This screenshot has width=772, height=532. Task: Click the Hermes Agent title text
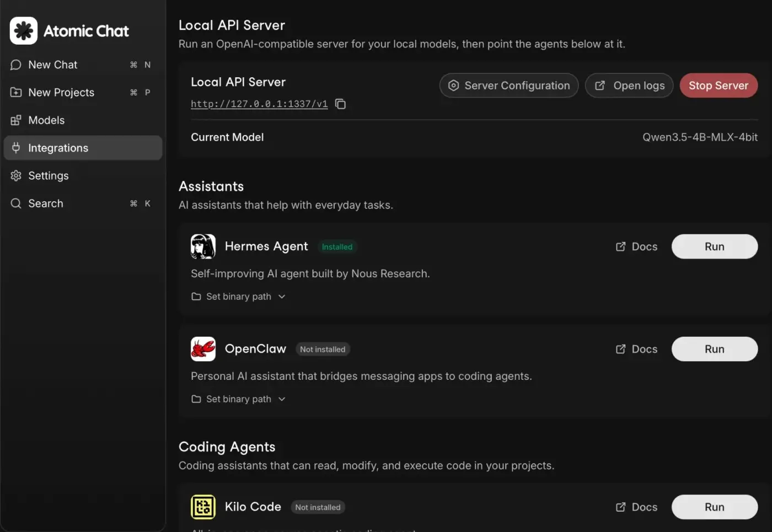point(266,246)
